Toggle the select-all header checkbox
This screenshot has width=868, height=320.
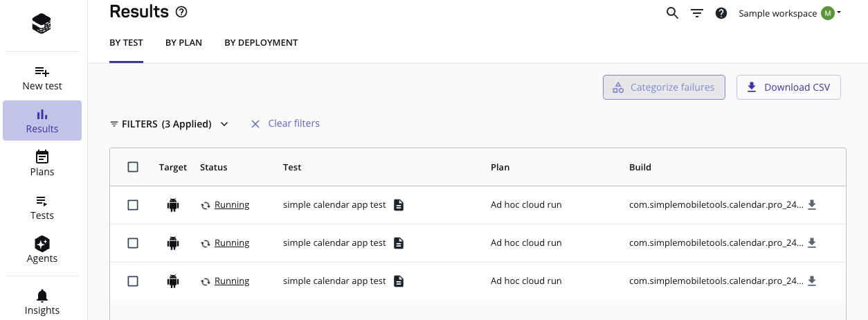tap(133, 167)
